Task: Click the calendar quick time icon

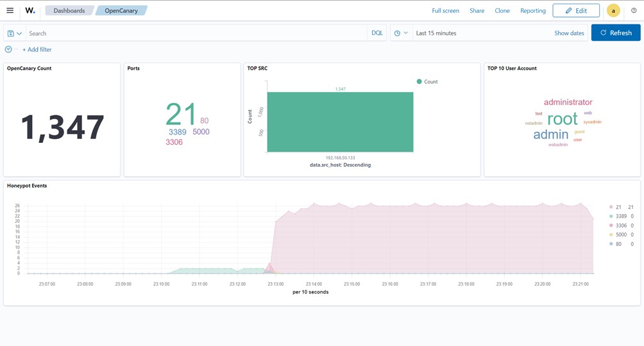Action: 397,33
